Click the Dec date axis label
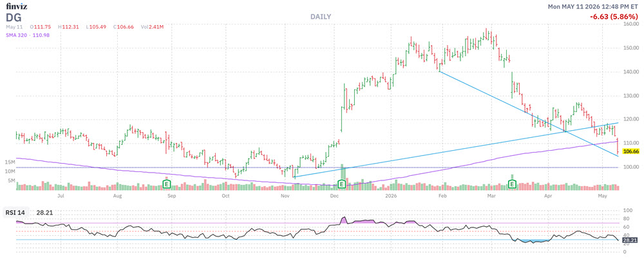Image resolution: width=644 pixels, height=259 pixels. point(333,197)
